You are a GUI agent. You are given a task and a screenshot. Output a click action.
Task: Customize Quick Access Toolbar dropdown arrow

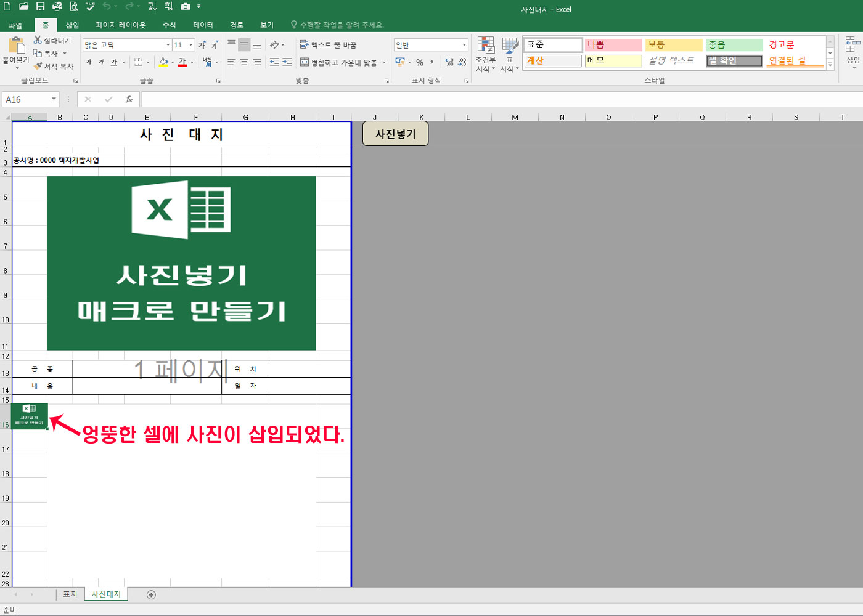[199, 7]
